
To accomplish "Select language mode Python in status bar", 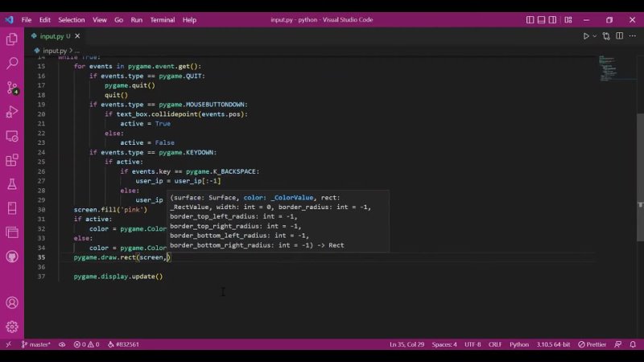I will (519, 344).
